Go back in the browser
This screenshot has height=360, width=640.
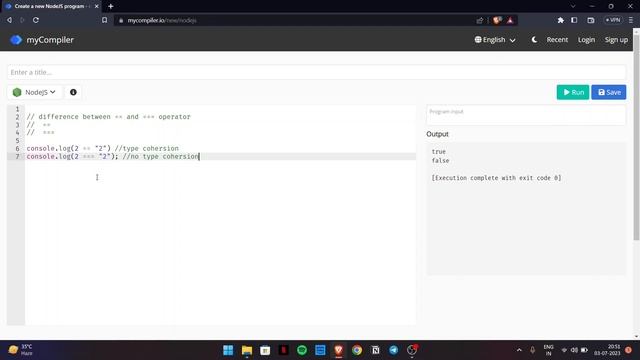pos(9,20)
